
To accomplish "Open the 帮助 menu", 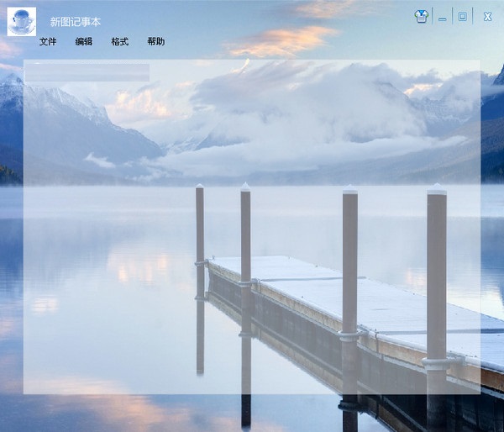I will click(156, 41).
